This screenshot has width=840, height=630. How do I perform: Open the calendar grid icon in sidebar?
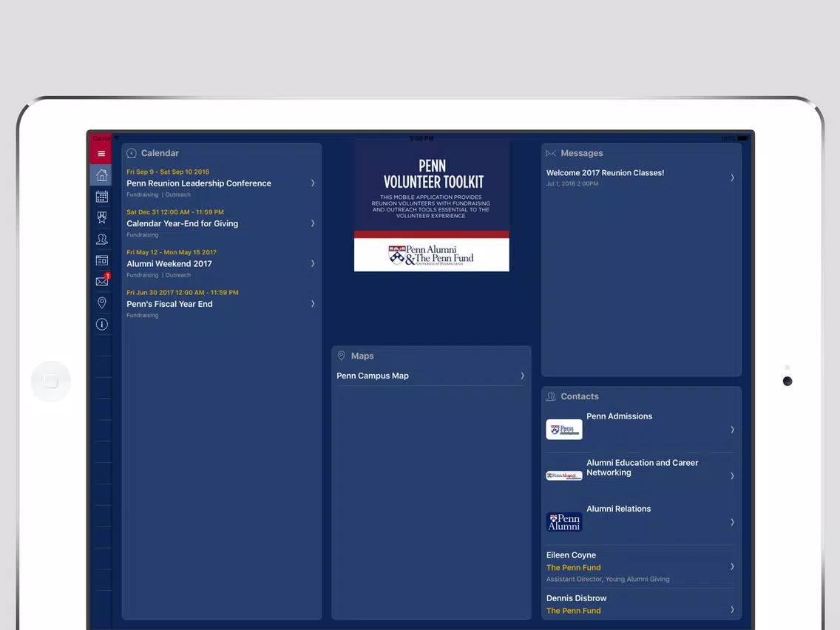pyautogui.click(x=101, y=197)
